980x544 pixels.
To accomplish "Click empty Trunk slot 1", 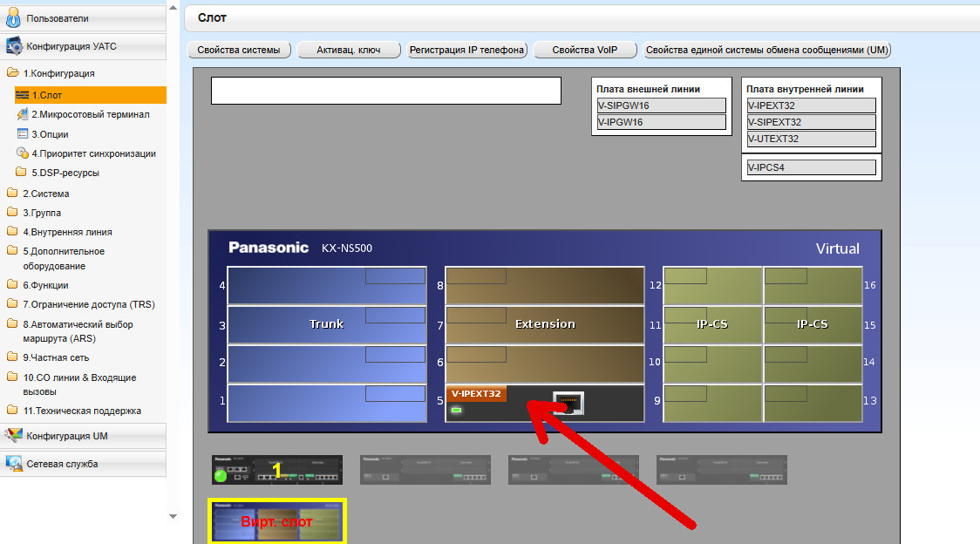I will (327, 404).
